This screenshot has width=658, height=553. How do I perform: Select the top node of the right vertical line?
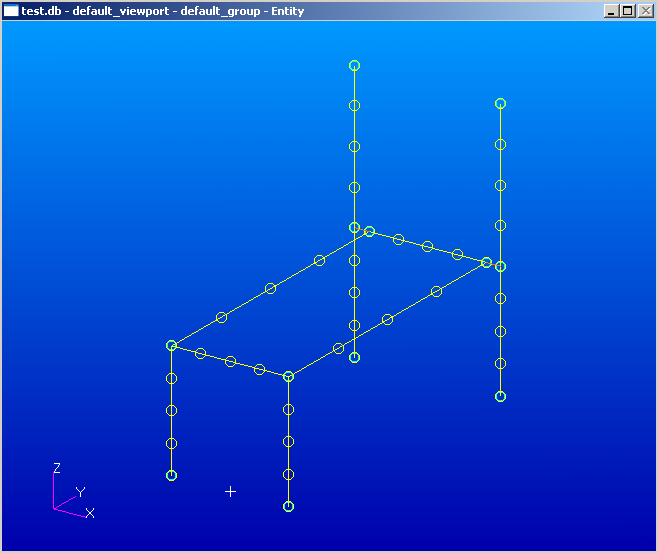click(500, 103)
